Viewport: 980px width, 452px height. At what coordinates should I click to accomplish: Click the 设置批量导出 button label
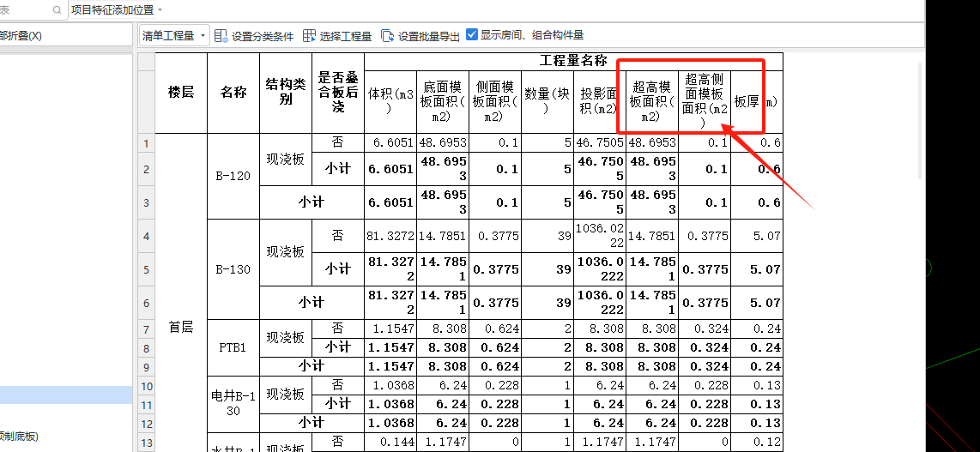[429, 36]
